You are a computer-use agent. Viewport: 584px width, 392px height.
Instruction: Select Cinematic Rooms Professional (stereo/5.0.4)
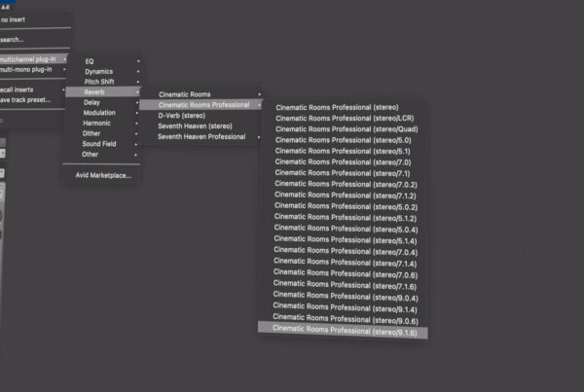346,229
